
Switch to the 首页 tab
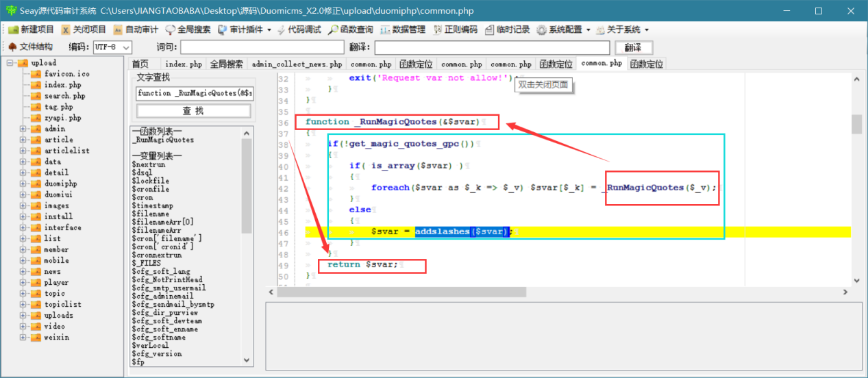coord(140,64)
